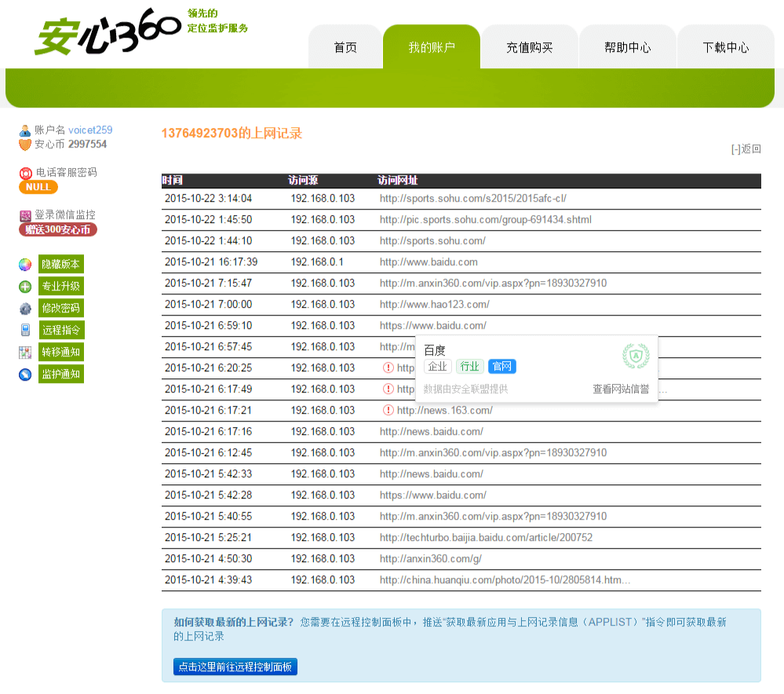The height and width of the screenshot is (694, 784).
Task: Click the 监护通知 button
Action: (x=61, y=374)
